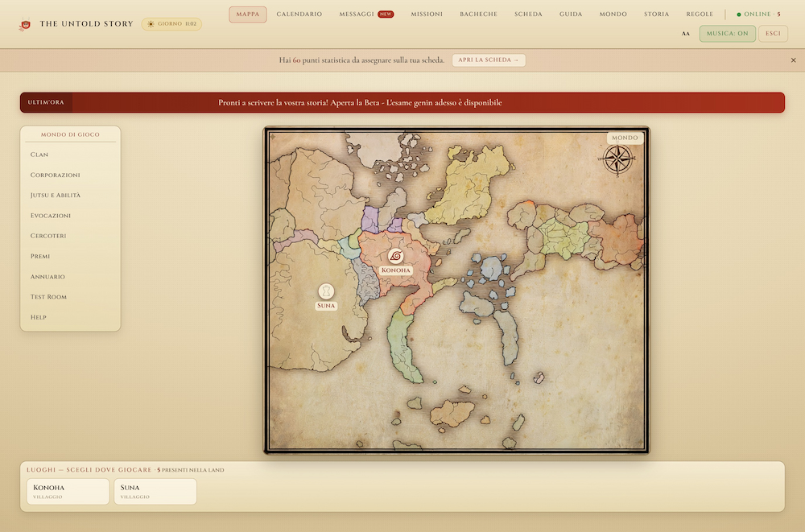Dismiss the stat points notification banner

[793, 60]
